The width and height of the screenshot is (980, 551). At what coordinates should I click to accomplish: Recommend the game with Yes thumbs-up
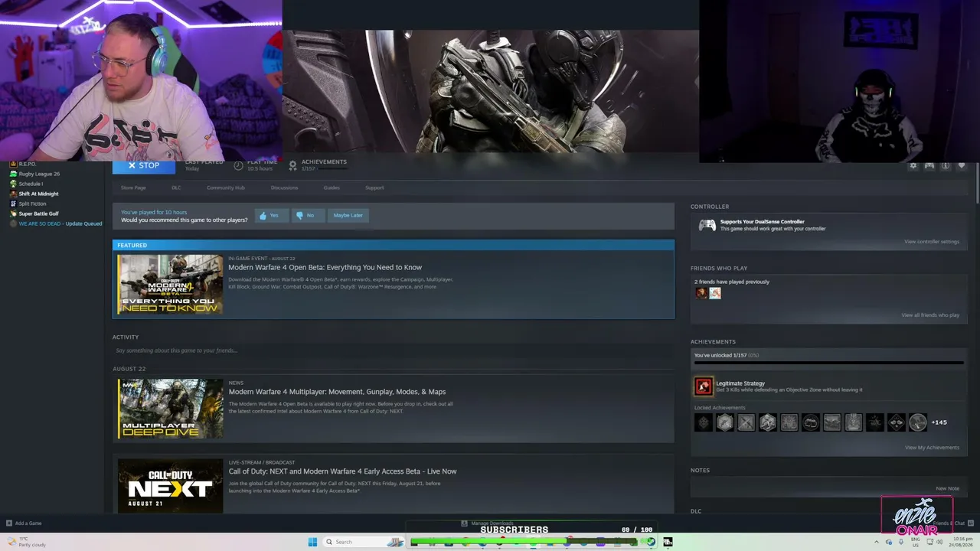[x=271, y=216]
